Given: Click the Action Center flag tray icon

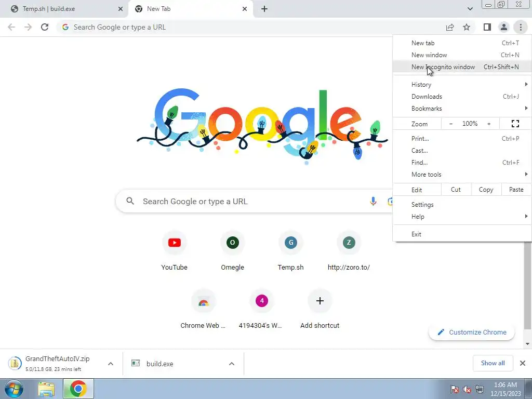Looking at the screenshot, I should [455, 390].
